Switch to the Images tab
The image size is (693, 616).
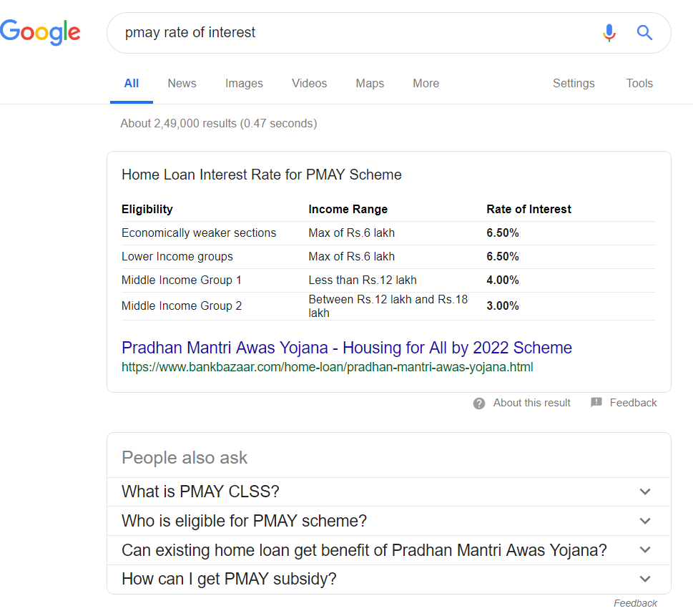click(244, 83)
